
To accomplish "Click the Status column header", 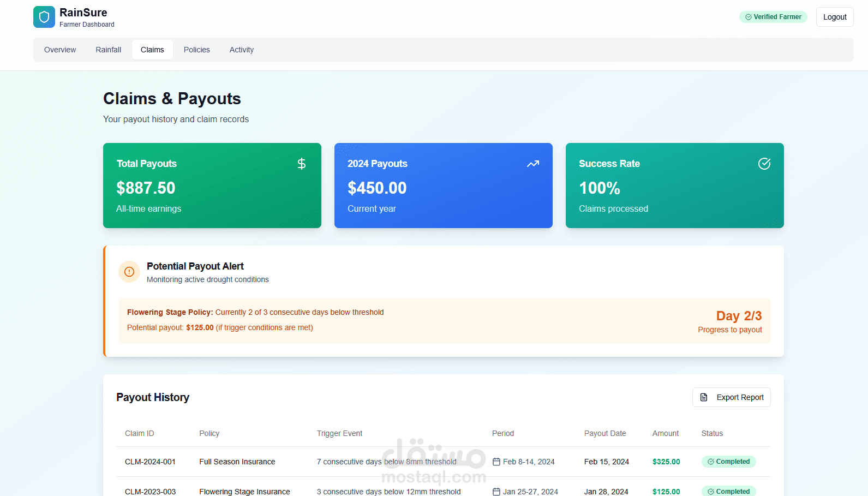I will click(712, 433).
